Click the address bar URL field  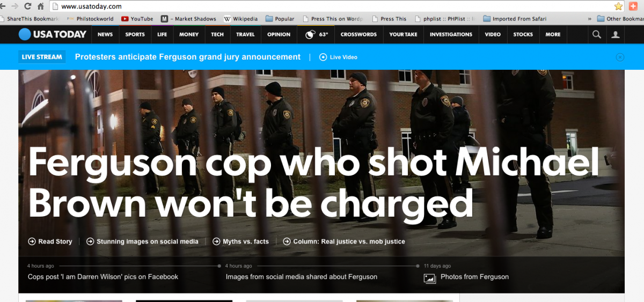coord(322,6)
